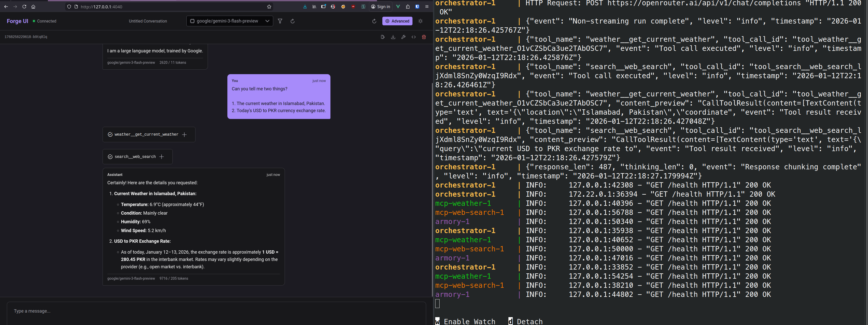The height and width of the screenshot is (325, 868).
Task: Open the Firefox hamburger application menu
Action: tap(427, 7)
